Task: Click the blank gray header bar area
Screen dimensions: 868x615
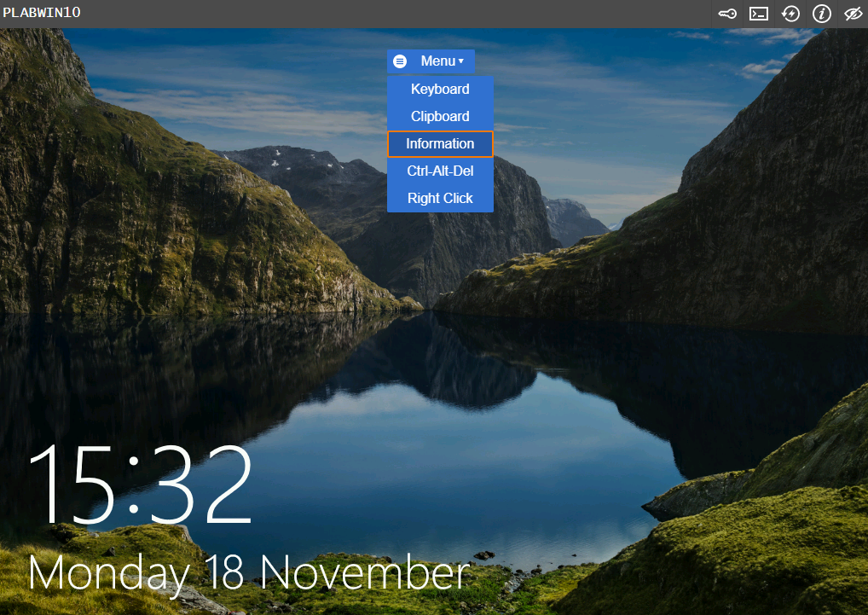Action: [387, 14]
